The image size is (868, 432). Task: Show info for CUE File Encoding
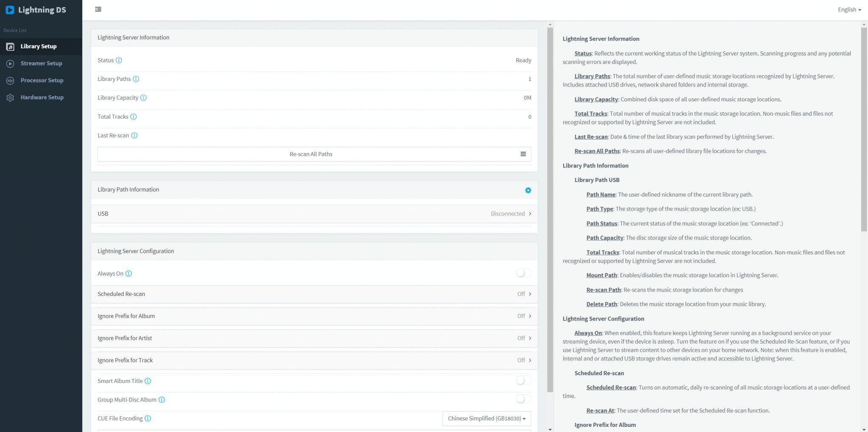pyautogui.click(x=148, y=418)
